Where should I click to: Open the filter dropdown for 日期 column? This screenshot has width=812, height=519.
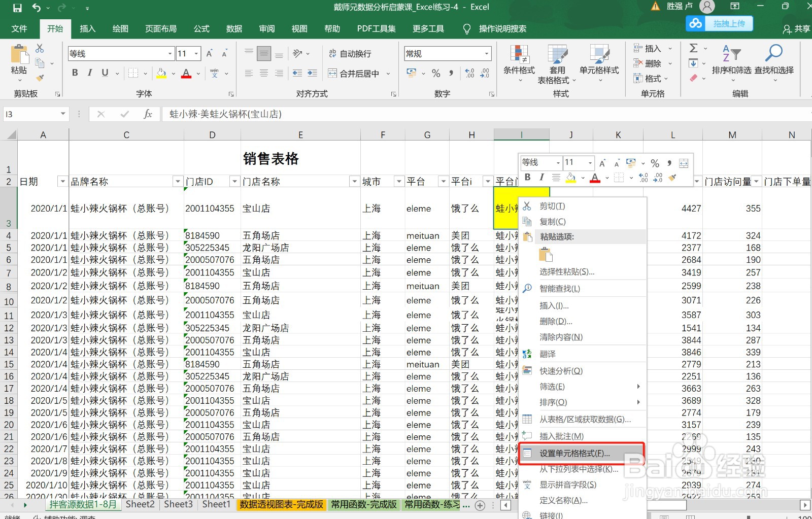pyautogui.click(x=62, y=182)
